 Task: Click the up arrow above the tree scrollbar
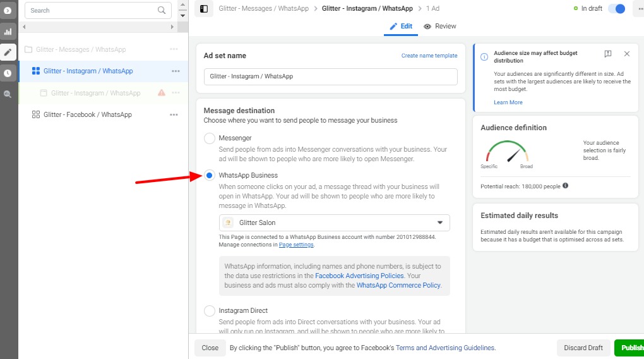(182, 4)
